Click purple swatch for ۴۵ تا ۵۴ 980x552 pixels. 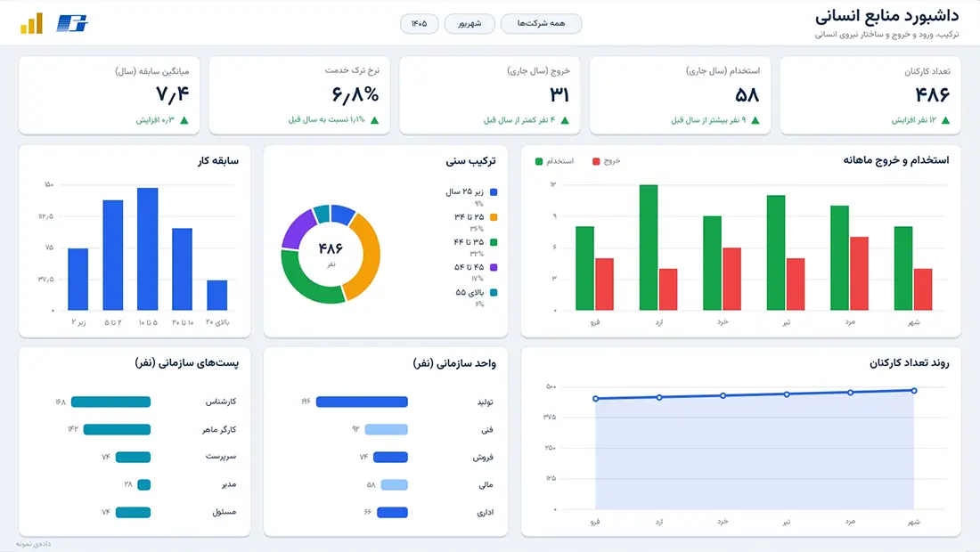pos(494,267)
